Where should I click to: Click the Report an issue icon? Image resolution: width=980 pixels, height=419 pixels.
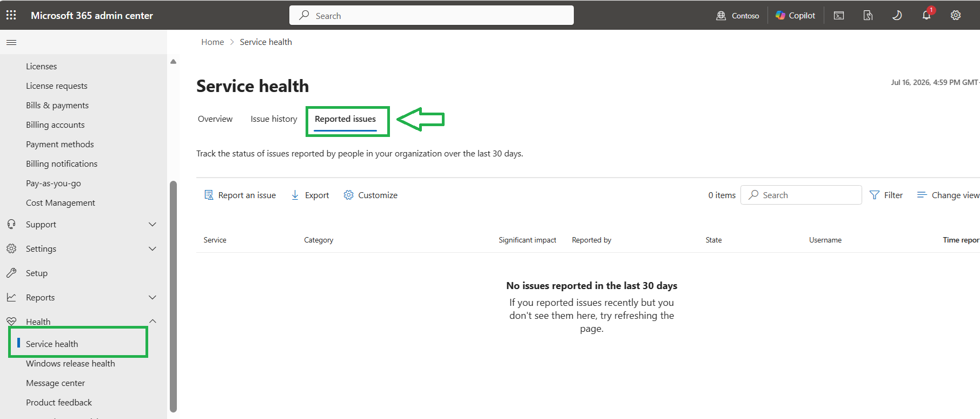coord(209,195)
